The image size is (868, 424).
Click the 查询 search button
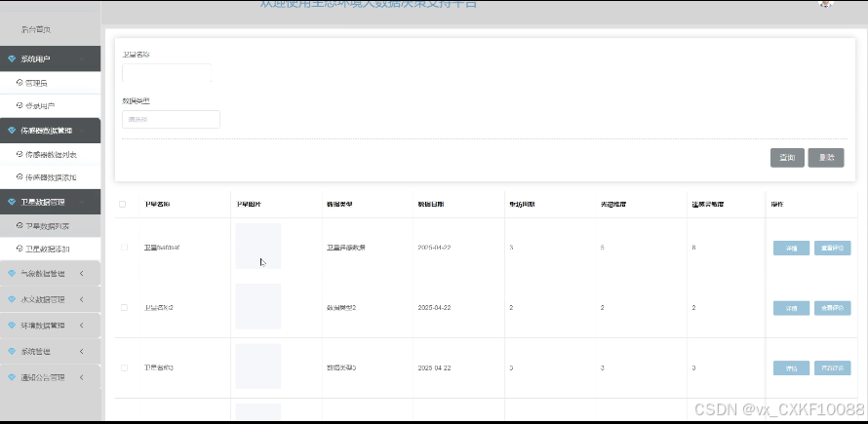[x=787, y=158]
